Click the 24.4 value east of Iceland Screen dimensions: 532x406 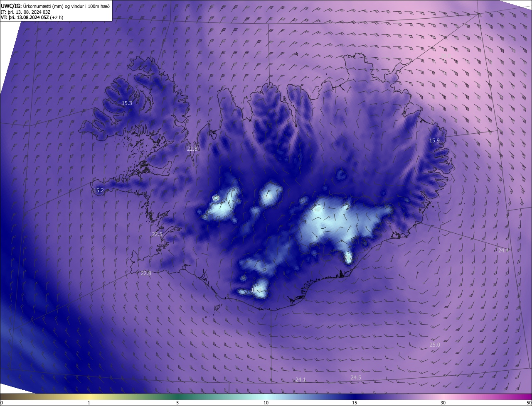(x=503, y=250)
